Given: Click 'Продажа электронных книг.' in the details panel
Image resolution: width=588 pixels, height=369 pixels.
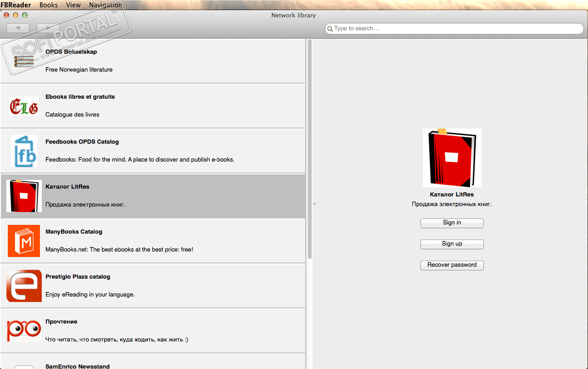Looking at the screenshot, I should pyautogui.click(x=452, y=204).
